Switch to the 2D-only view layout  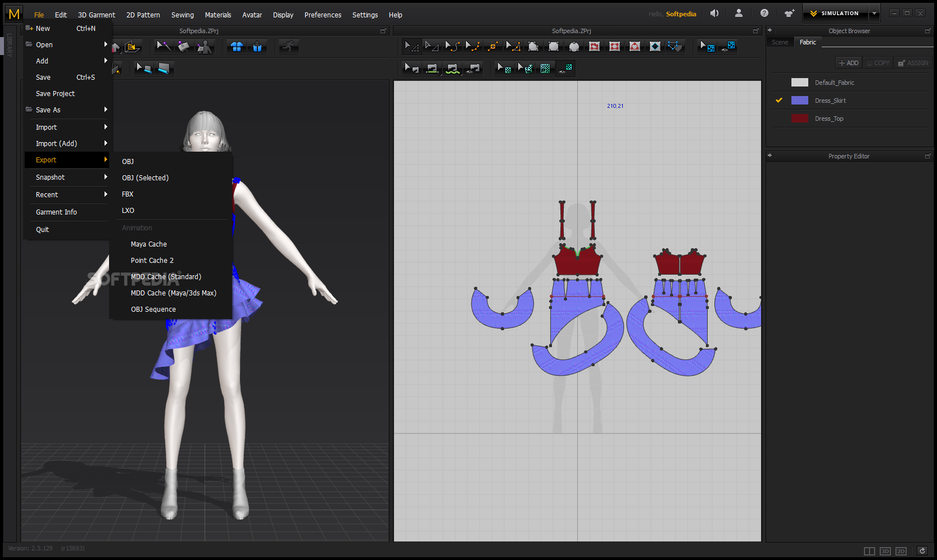901,551
